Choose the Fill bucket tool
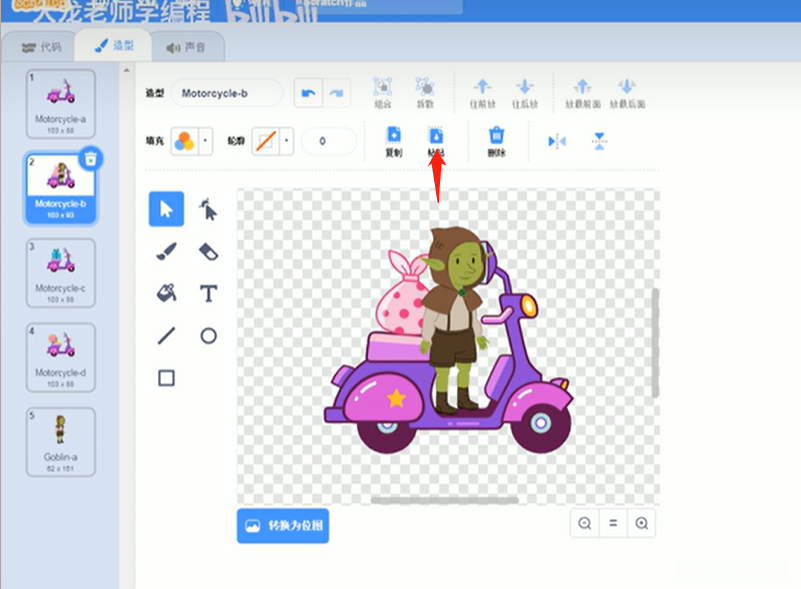 [x=166, y=293]
